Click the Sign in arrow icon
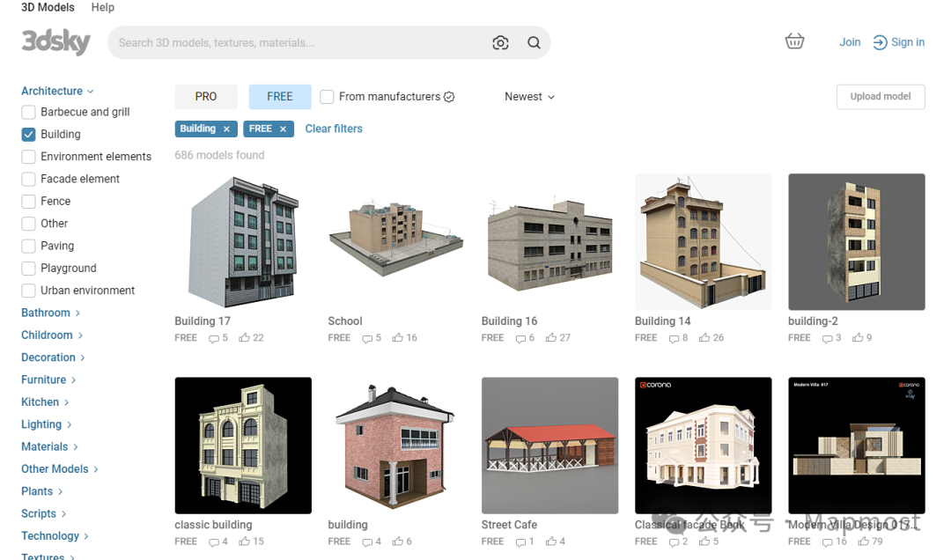This screenshot has height=560, width=951. click(880, 42)
